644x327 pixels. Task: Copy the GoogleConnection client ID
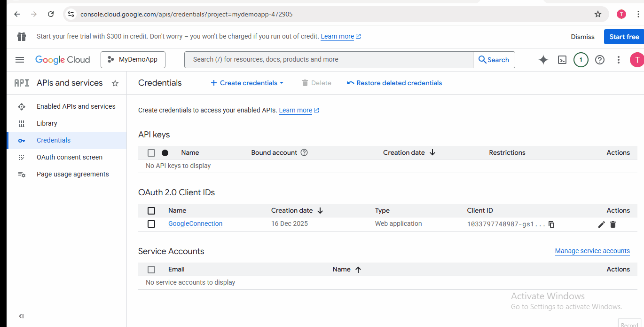point(552,224)
